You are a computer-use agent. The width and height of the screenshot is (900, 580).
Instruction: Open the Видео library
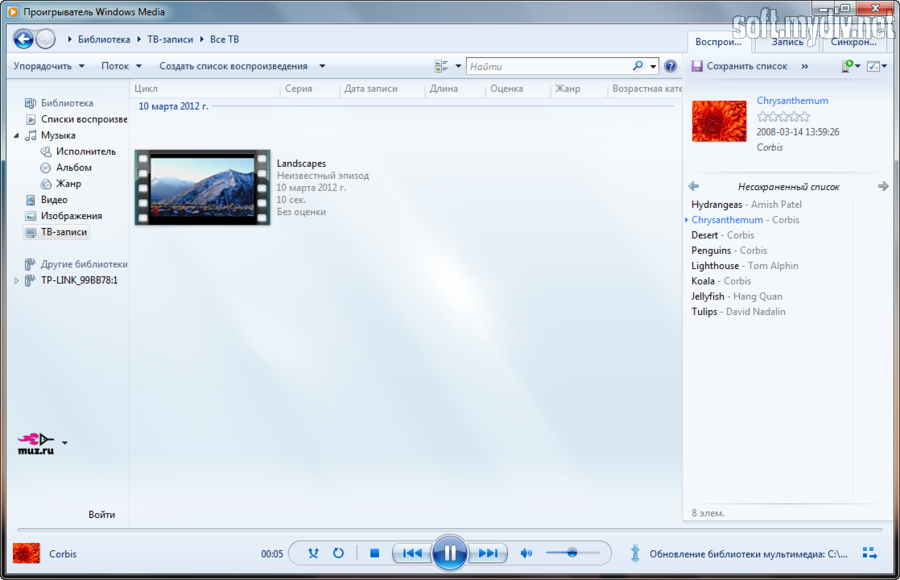pos(54,199)
